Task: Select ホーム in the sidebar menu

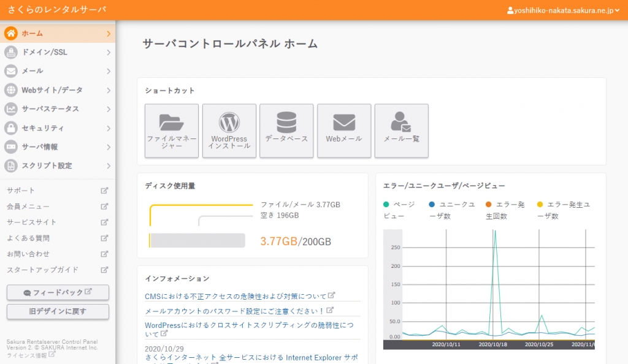Action: point(58,33)
